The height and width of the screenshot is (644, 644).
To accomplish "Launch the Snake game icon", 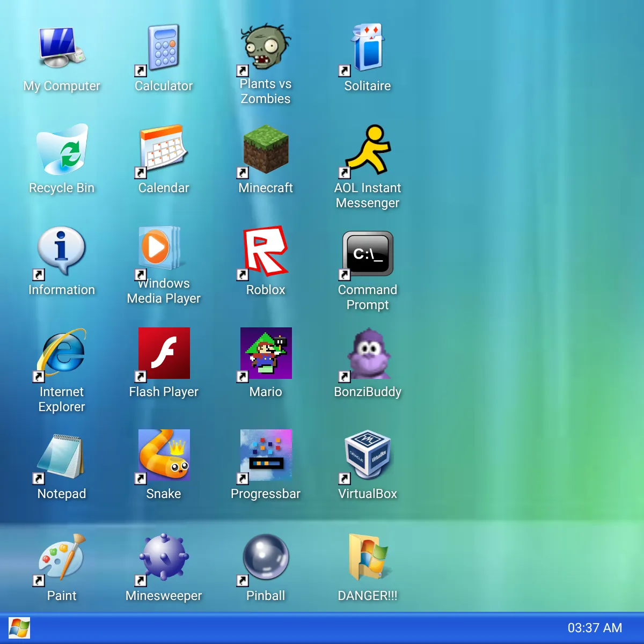I will 164,455.
